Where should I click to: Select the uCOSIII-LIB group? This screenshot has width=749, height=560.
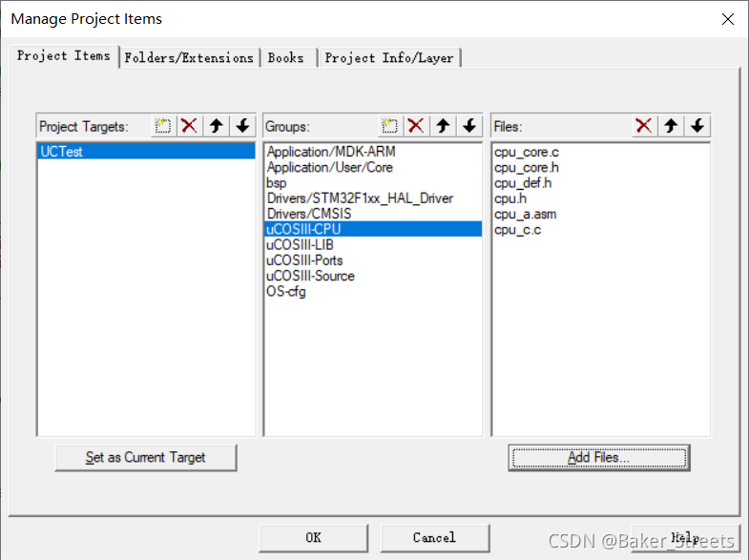pos(372,245)
